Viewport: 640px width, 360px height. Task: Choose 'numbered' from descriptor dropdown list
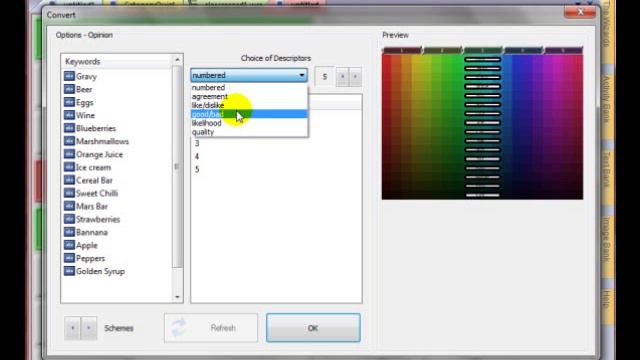(x=249, y=87)
